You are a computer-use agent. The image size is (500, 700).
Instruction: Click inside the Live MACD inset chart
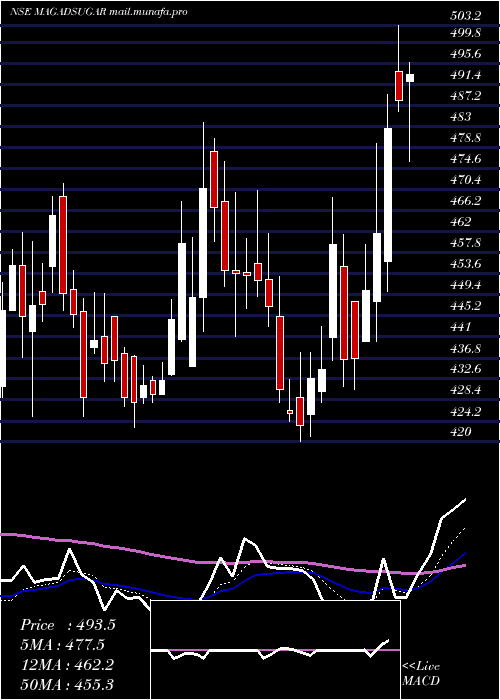pos(275,650)
